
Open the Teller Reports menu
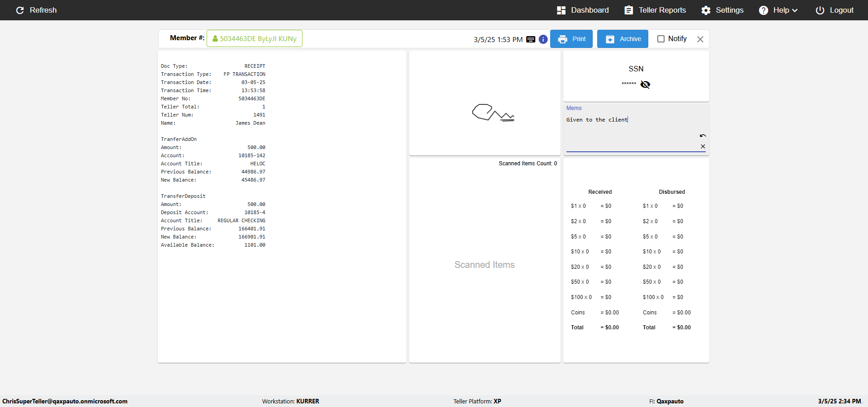pyautogui.click(x=655, y=10)
